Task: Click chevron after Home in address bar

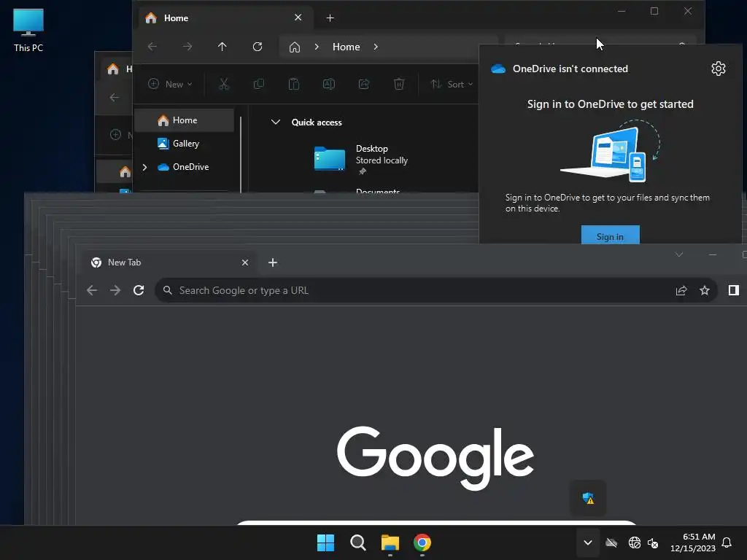Action: coord(376,47)
